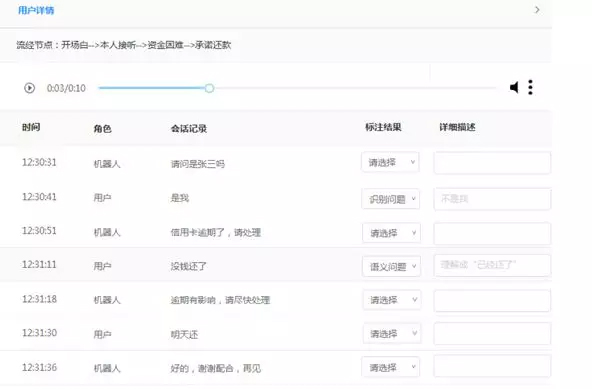Viewport: 592px width, 389px height.
Task: Click the audio progress slider handle
Action: [x=210, y=88]
